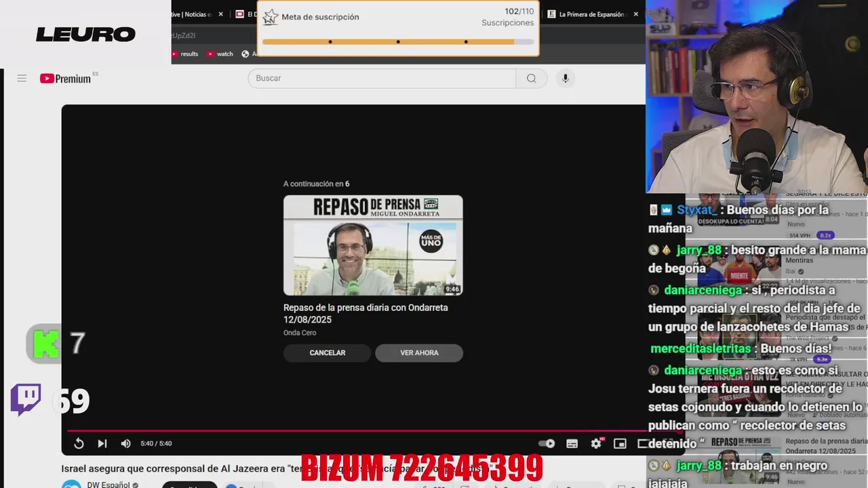
Task: Click the Onda Cero channel name
Action: coord(300,333)
